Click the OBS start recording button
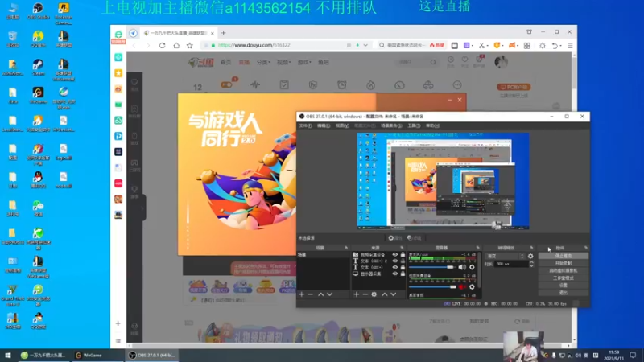 (x=563, y=263)
